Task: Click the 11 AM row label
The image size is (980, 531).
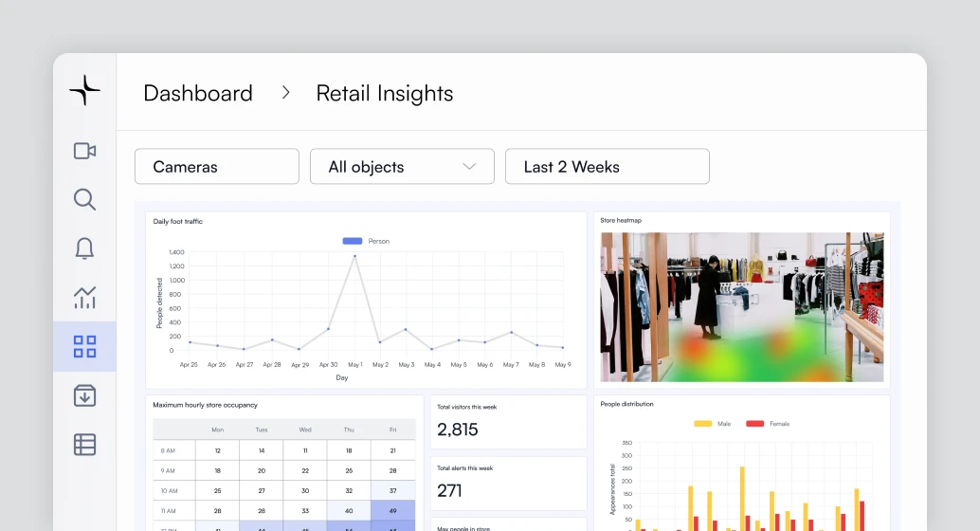Action: pos(168,511)
